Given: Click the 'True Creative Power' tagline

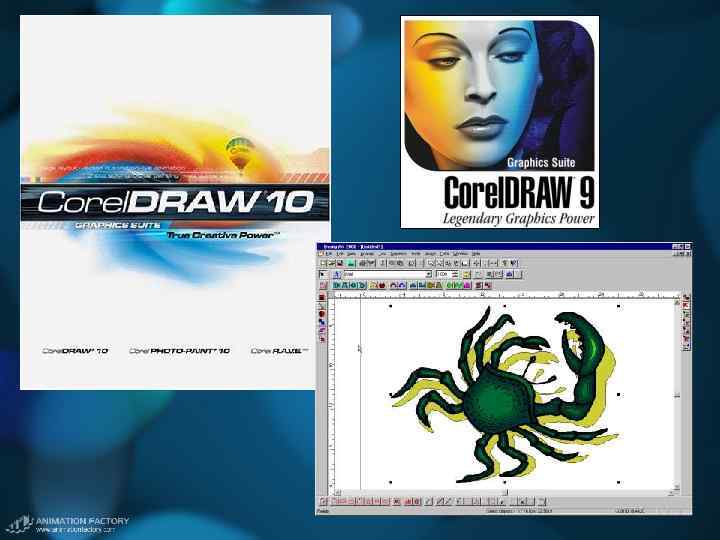Looking at the screenshot, I should (x=223, y=235).
